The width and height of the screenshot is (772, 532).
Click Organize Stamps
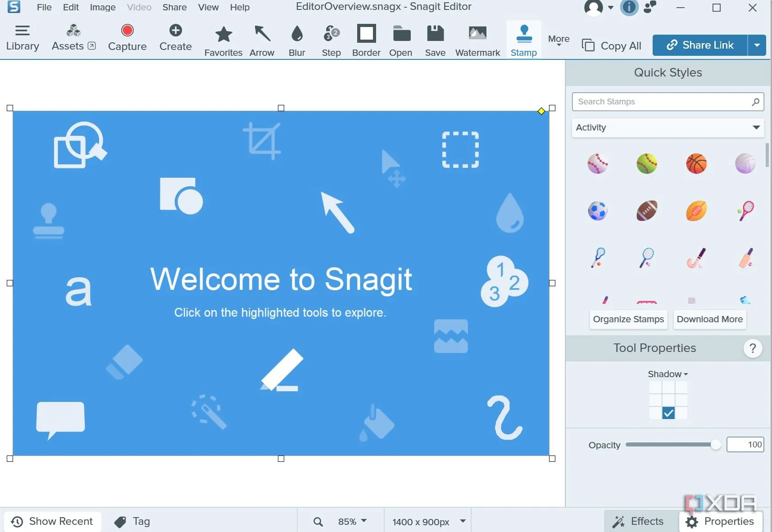(628, 319)
